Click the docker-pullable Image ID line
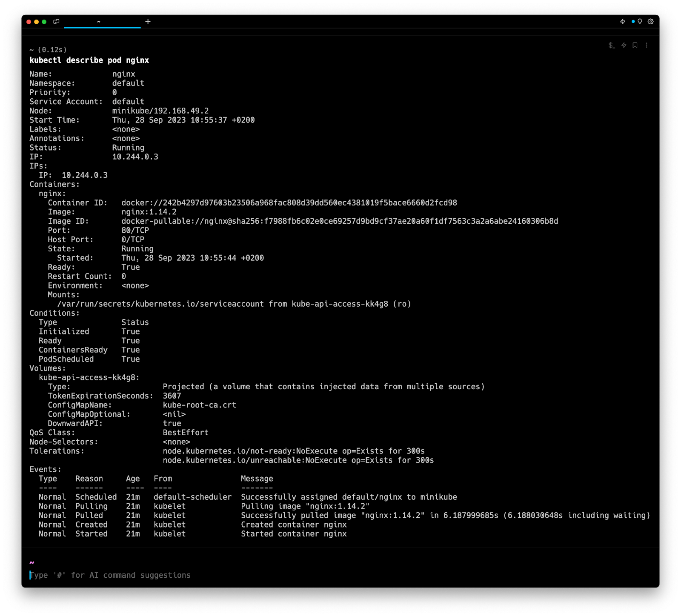Image resolution: width=681 pixels, height=616 pixels. coord(339,221)
